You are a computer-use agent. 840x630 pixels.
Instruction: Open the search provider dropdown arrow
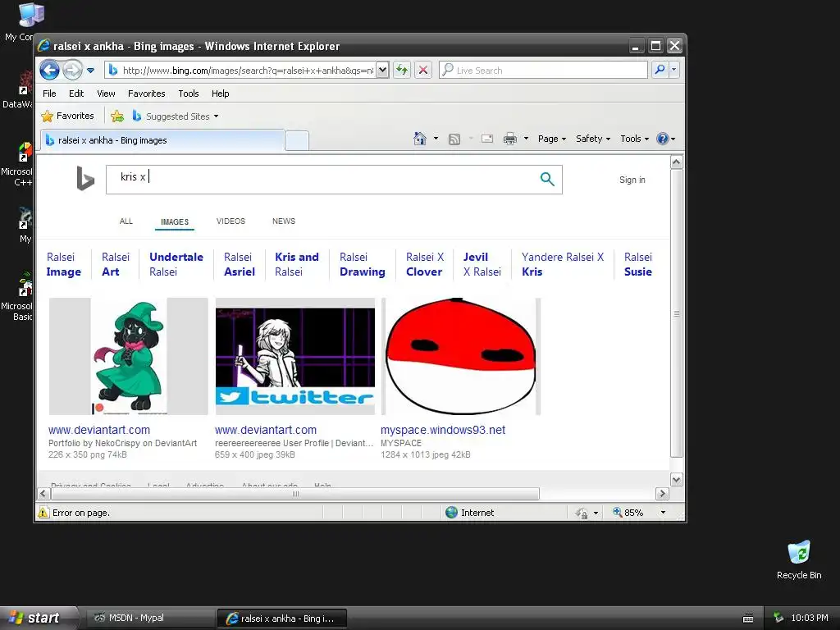click(x=674, y=70)
